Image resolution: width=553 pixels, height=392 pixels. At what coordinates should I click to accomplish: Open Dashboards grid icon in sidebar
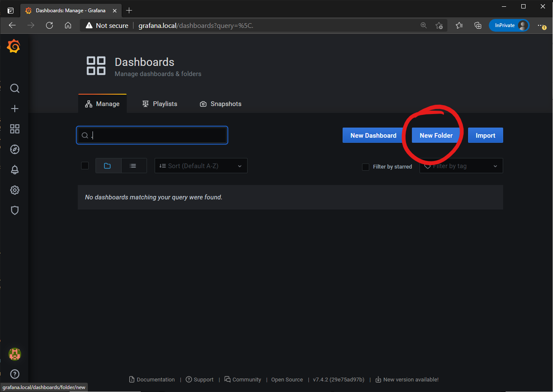(15, 129)
